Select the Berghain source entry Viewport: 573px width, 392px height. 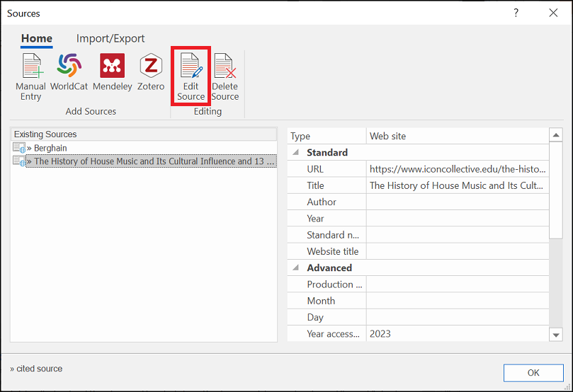pos(50,148)
